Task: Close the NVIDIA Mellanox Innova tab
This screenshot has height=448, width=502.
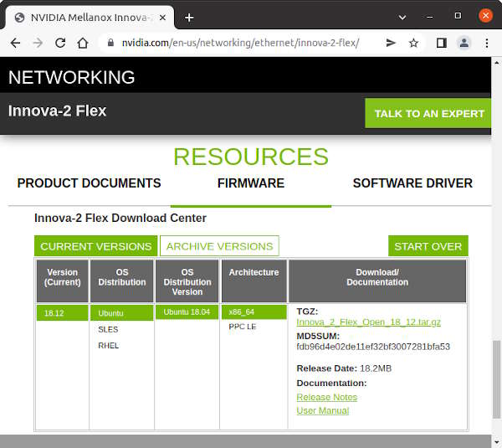Action: point(162,18)
